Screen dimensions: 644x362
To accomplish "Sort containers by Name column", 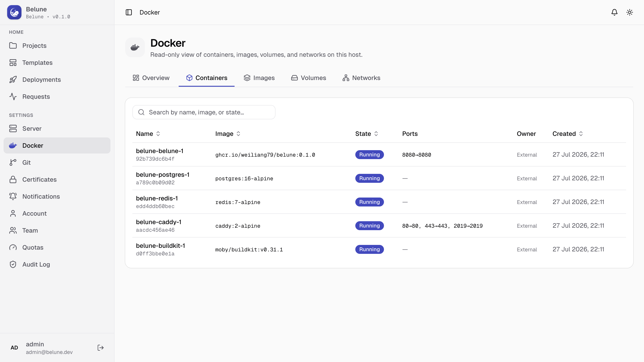I will pos(148,134).
